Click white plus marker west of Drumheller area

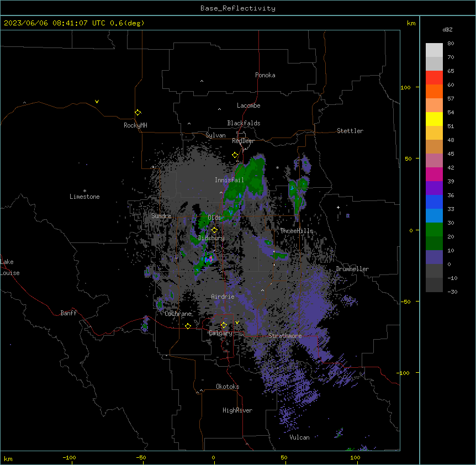338,207
